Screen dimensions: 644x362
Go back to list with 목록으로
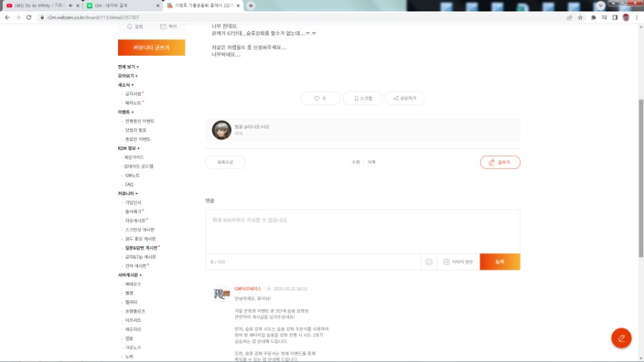click(x=225, y=162)
